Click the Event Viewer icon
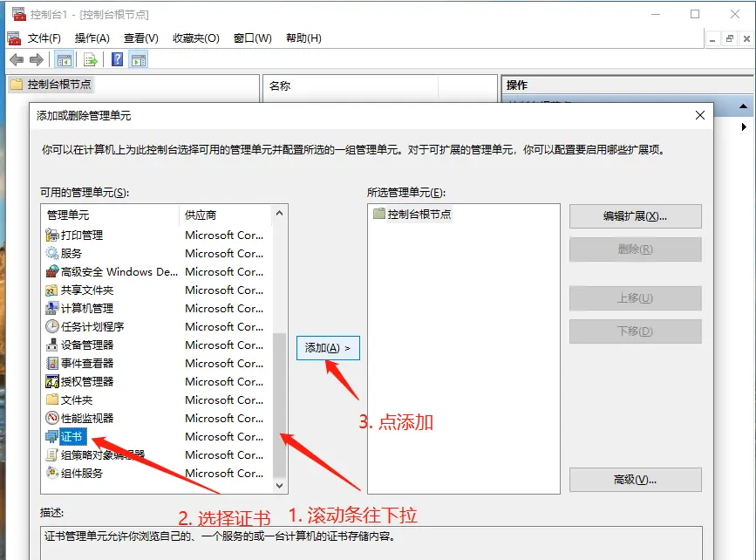The width and height of the screenshot is (756, 560). pyautogui.click(x=52, y=363)
